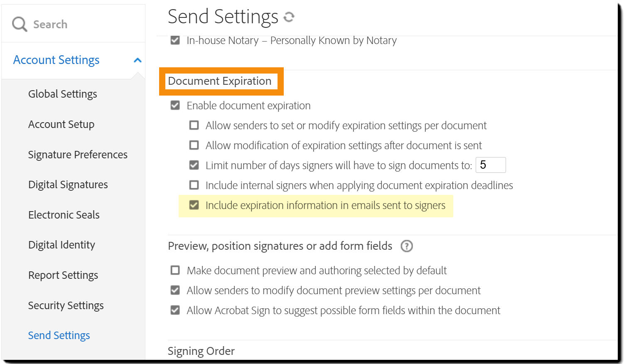Include internal signers in expiration deadlines
This screenshot has width=624, height=364.
[194, 185]
